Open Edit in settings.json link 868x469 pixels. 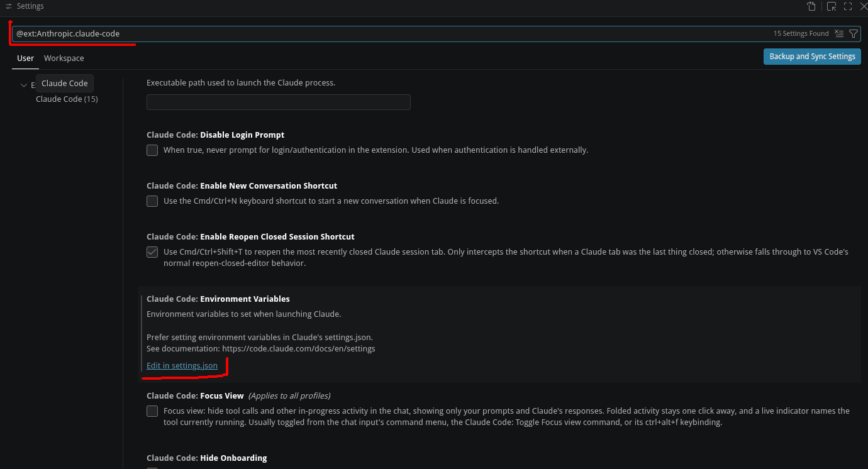click(182, 366)
